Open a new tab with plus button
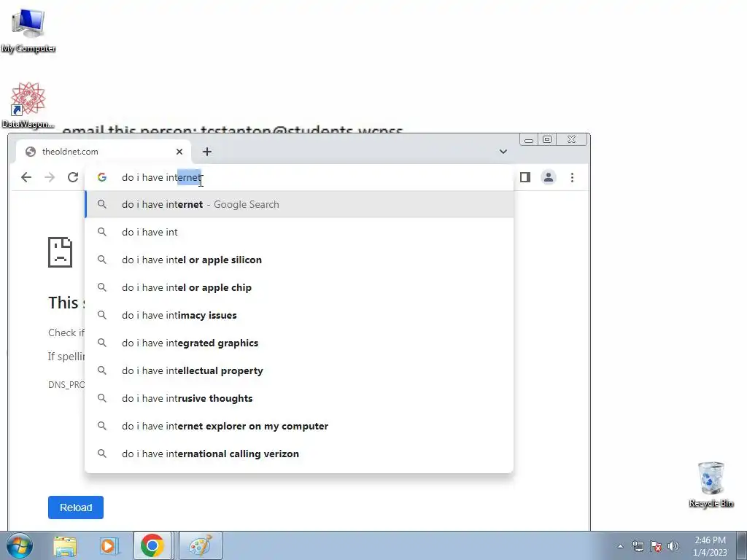 pos(206,152)
